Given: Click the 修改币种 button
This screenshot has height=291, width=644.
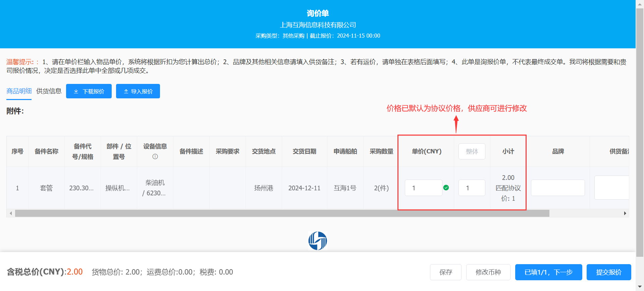Looking at the screenshot, I should (488, 272).
